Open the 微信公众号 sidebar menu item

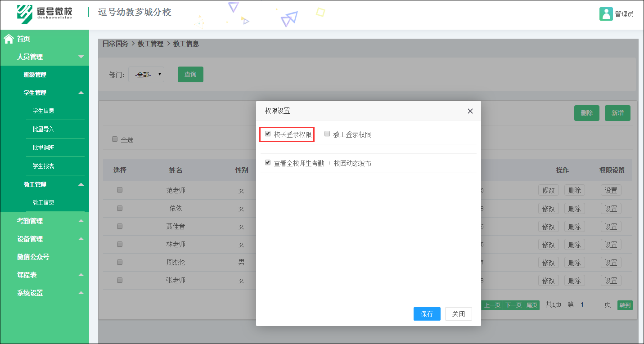(x=44, y=257)
